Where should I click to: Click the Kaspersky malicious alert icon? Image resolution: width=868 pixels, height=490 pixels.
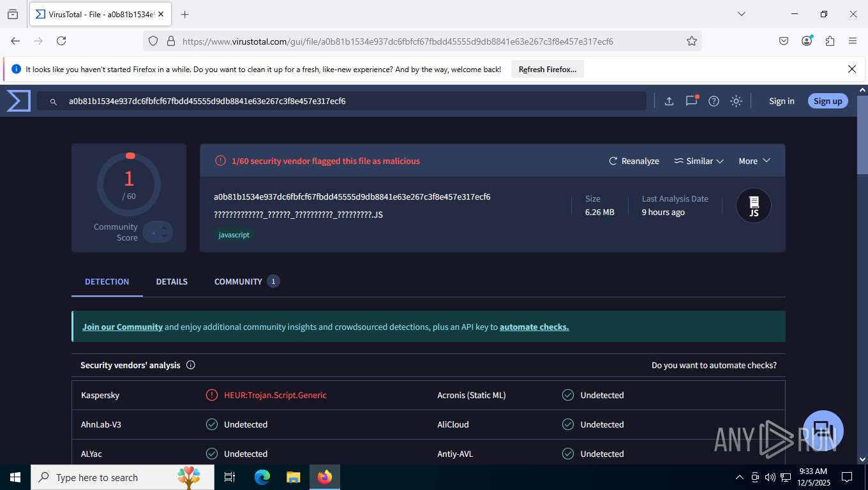pyautogui.click(x=212, y=395)
